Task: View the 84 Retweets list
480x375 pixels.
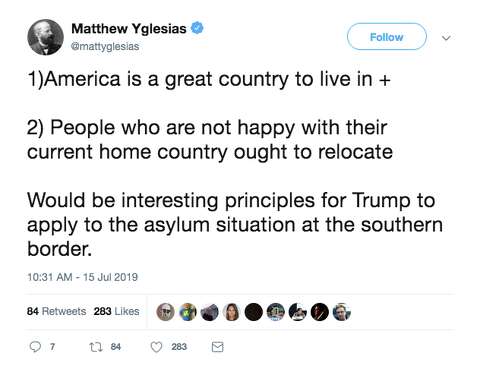Action: (x=56, y=311)
